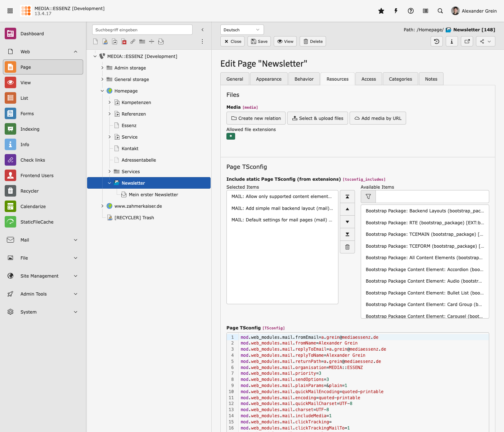Click the page tree search field
The height and width of the screenshot is (432, 504).
pos(142,30)
